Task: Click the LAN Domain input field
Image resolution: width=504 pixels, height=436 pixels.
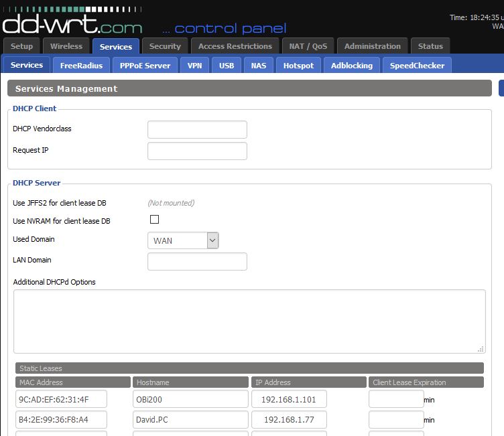Action: 197,261
